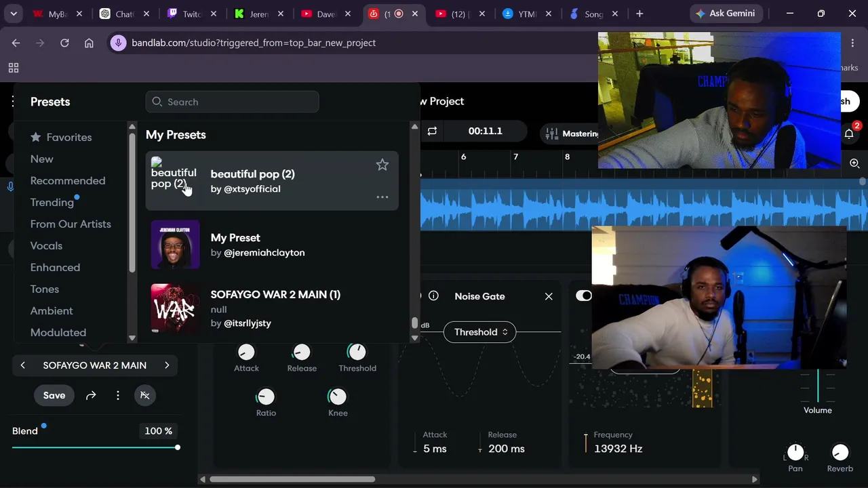Show From Our Artists presets
This screenshot has height=488, width=868.
tap(71, 224)
